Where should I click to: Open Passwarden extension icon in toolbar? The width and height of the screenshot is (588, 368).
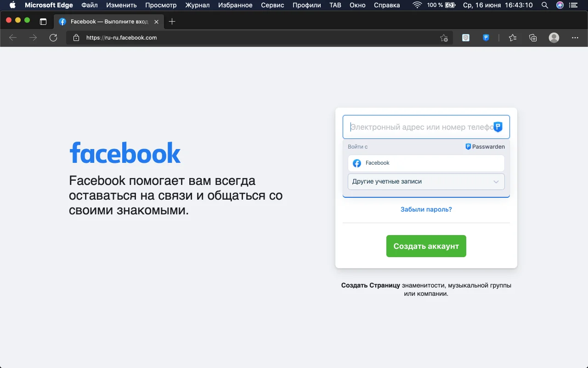pos(486,38)
